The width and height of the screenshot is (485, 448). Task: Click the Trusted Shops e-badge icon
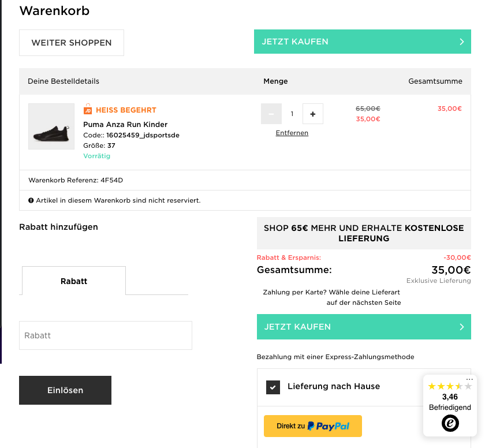pyautogui.click(x=450, y=424)
